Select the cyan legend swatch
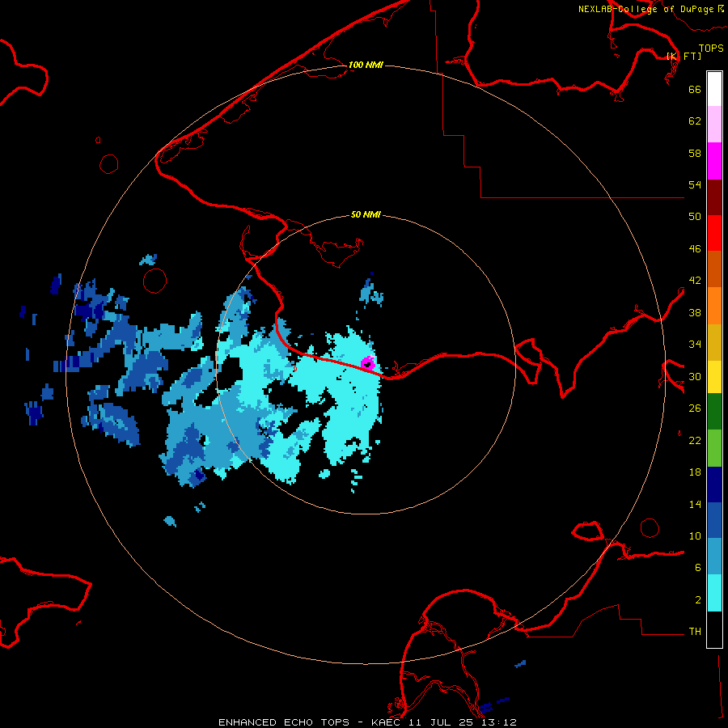The height and width of the screenshot is (728, 728). tap(714, 593)
